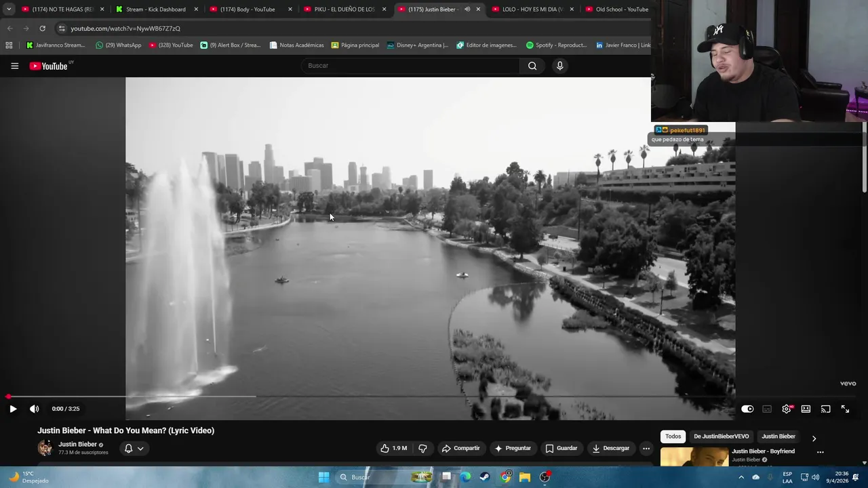Viewport: 868px width, 488px height.
Task: Select the Todos filter chip
Action: click(x=673, y=436)
